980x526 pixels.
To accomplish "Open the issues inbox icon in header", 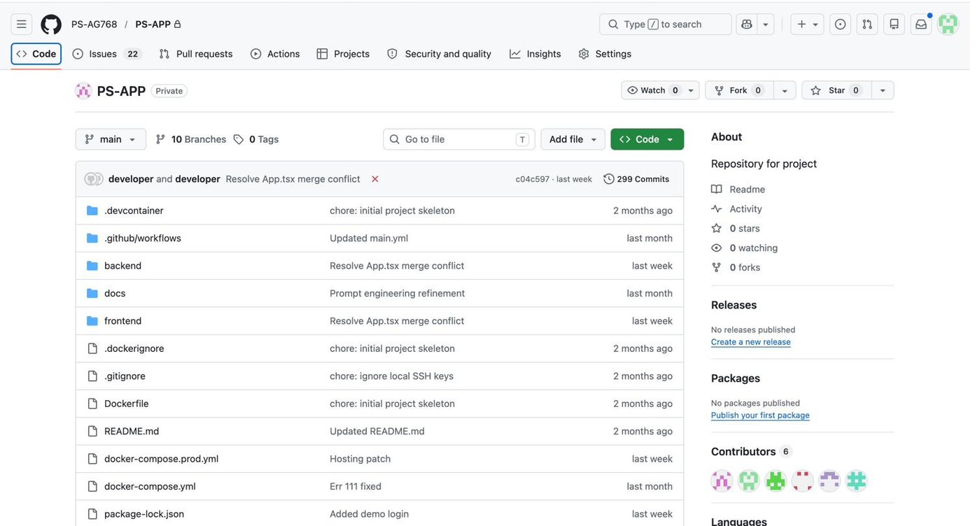I will click(840, 24).
